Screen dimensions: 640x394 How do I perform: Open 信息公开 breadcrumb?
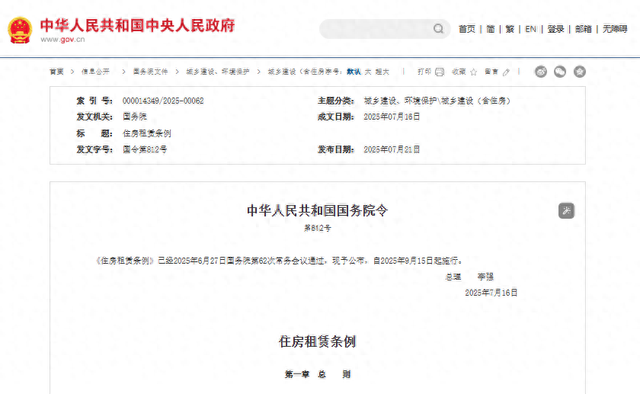(x=95, y=72)
